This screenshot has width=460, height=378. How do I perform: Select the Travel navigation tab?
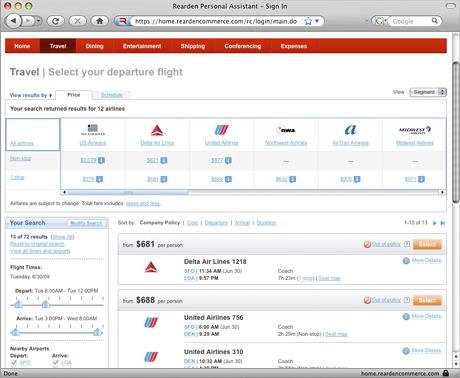pos(58,46)
